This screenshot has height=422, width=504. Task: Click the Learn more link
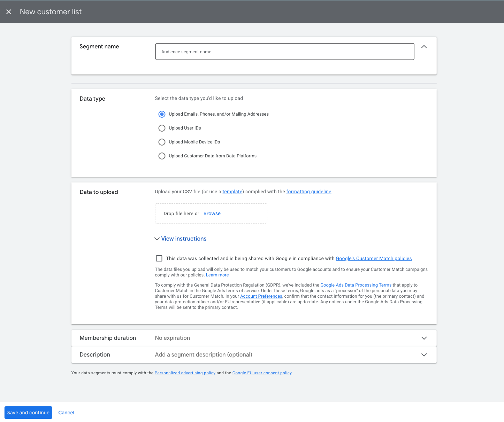tap(217, 275)
